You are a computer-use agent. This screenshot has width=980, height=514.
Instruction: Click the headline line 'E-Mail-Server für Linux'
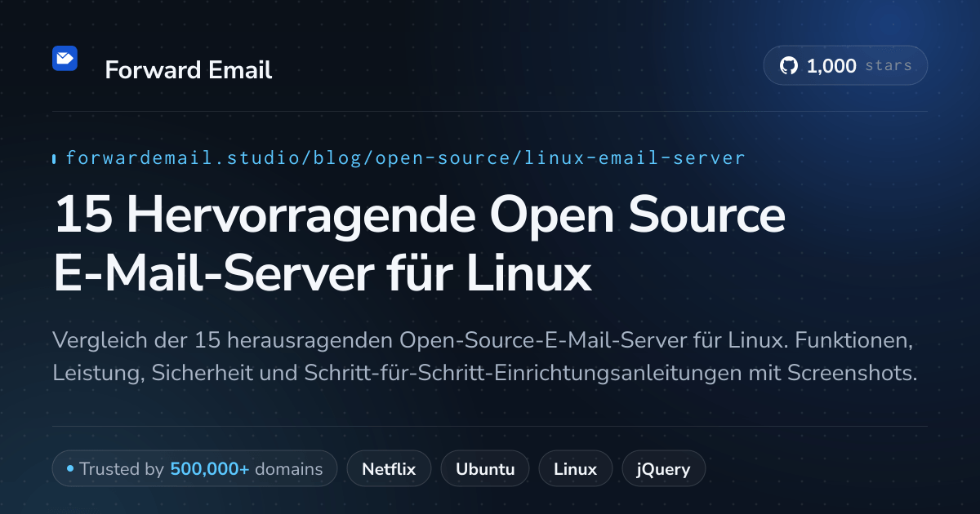[x=322, y=274]
